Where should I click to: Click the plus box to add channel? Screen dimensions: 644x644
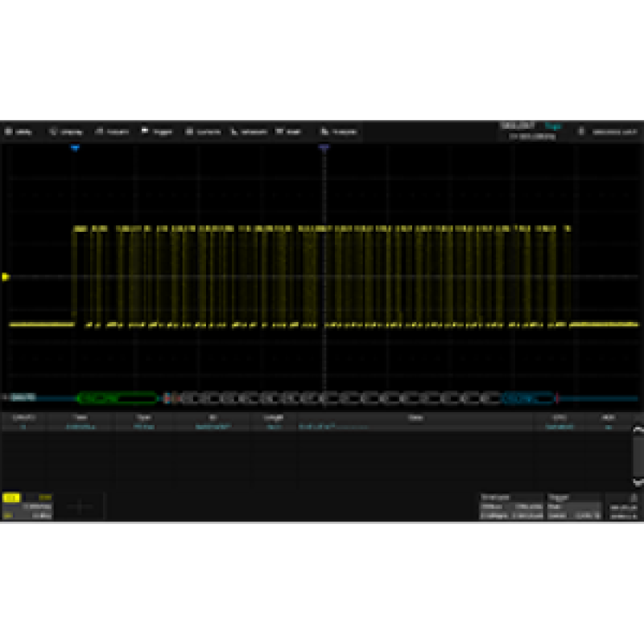(80, 506)
